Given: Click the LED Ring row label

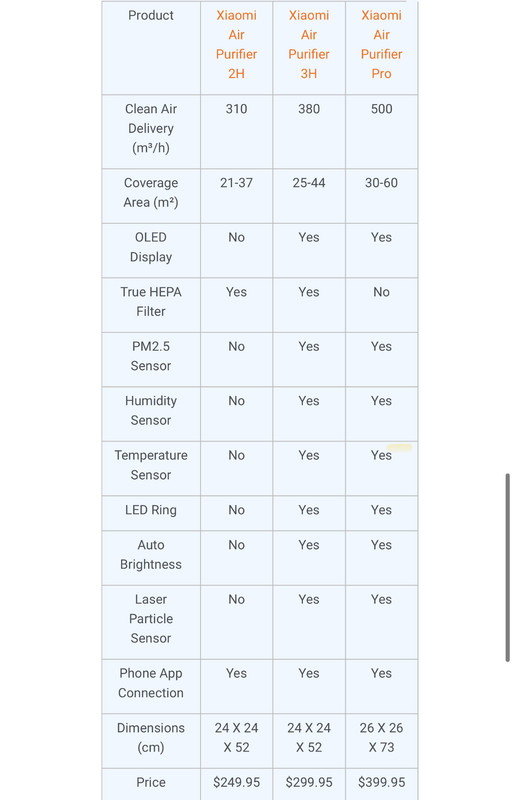Looking at the screenshot, I should pos(151,510).
